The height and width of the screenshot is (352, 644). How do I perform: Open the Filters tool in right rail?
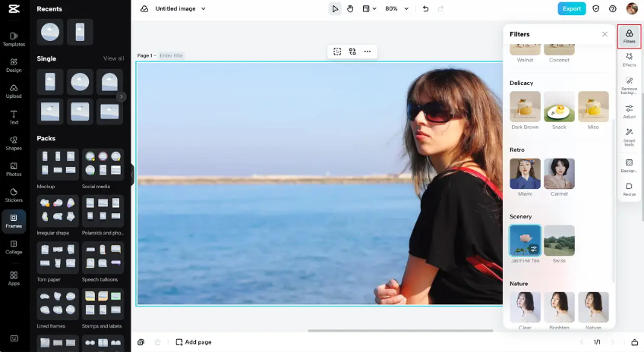[x=630, y=36]
